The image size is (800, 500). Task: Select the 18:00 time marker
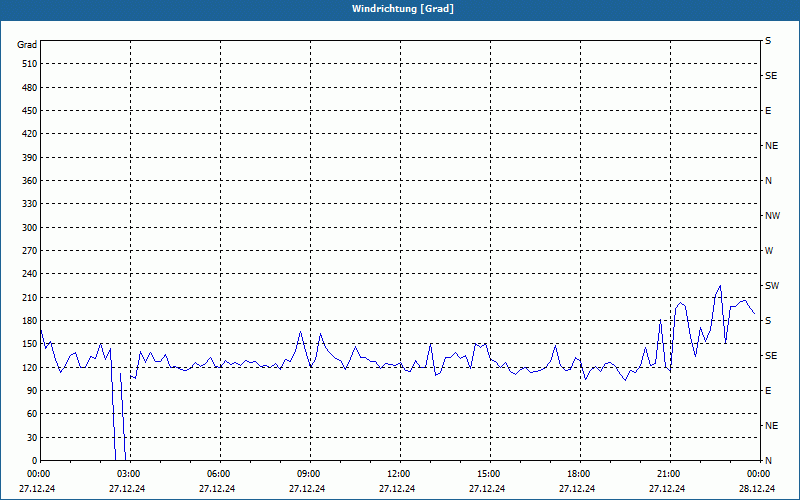coord(578,474)
